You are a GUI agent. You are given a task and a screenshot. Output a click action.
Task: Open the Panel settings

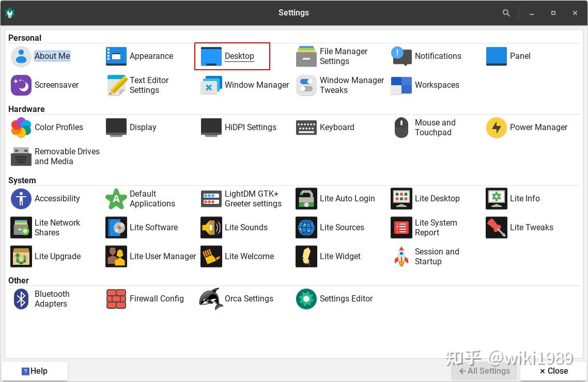[520, 56]
